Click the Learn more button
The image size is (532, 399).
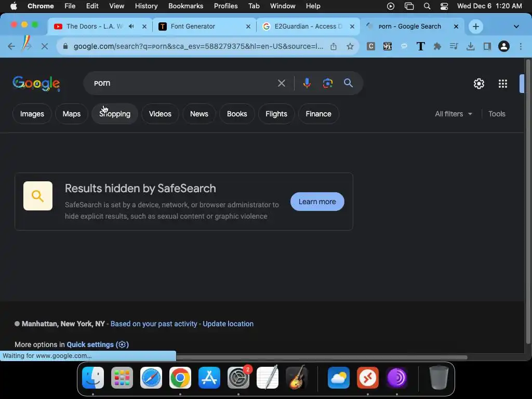[x=317, y=202]
